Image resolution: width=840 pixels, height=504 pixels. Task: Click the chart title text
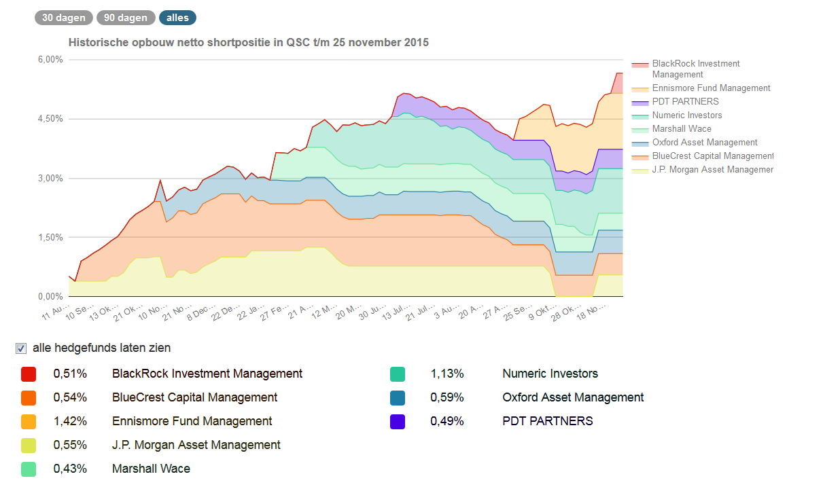249,42
